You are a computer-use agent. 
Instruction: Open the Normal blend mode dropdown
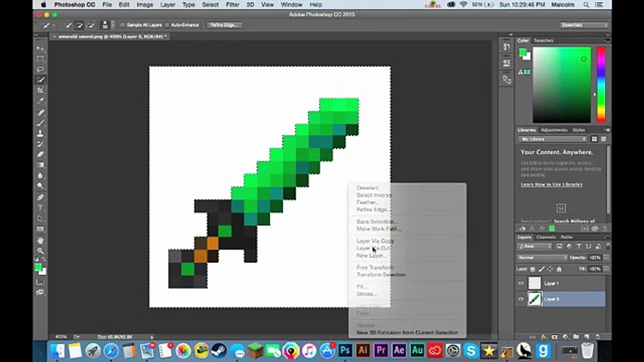coord(542,257)
